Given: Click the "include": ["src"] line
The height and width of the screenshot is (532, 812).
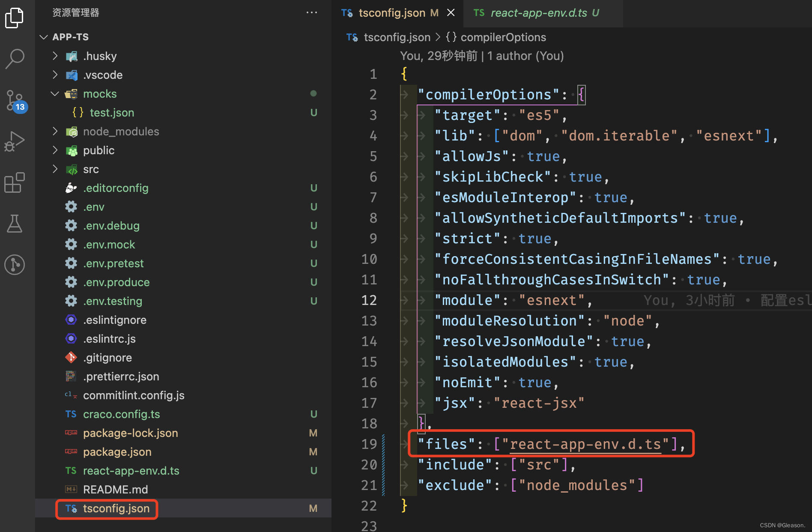Looking at the screenshot, I should (x=497, y=465).
